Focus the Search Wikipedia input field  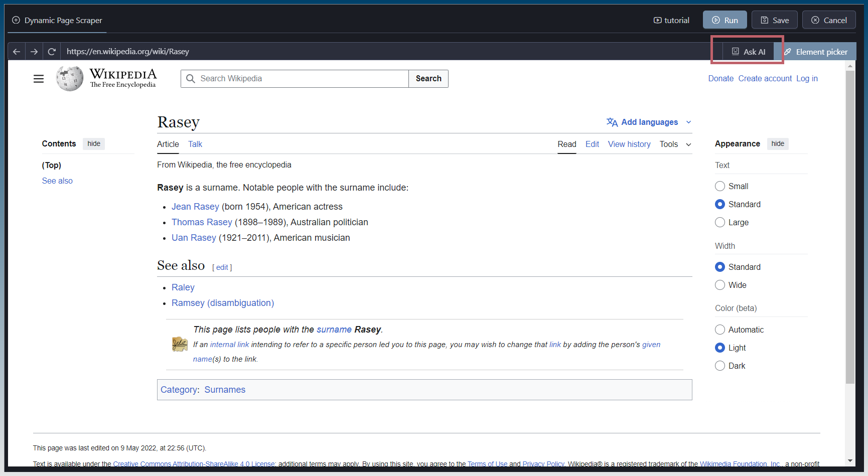(x=301, y=79)
